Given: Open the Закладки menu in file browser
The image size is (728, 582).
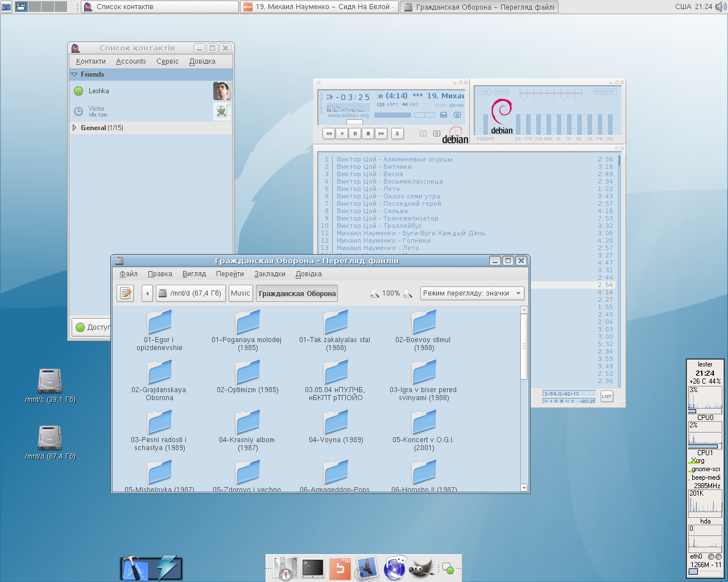Looking at the screenshot, I should [x=270, y=274].
